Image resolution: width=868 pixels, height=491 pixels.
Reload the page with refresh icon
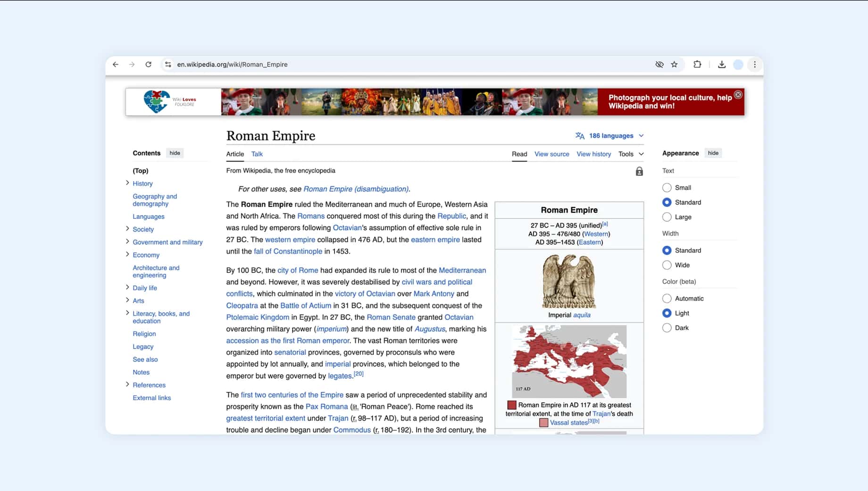click(x=148, y=65)
